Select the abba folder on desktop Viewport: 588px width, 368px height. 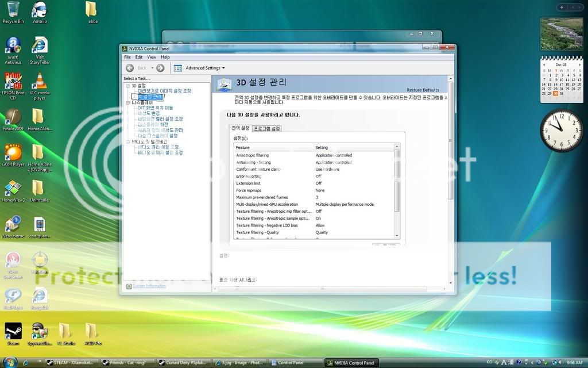pos(91,12)
